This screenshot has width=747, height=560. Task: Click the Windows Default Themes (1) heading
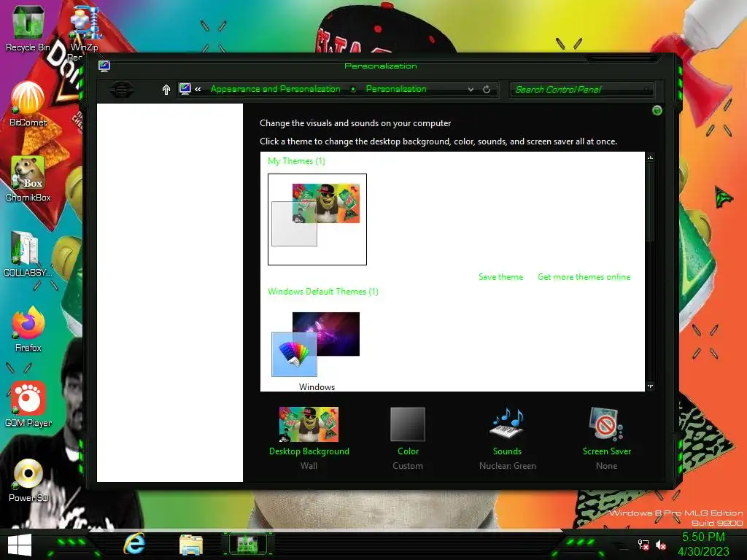point(323,292)
